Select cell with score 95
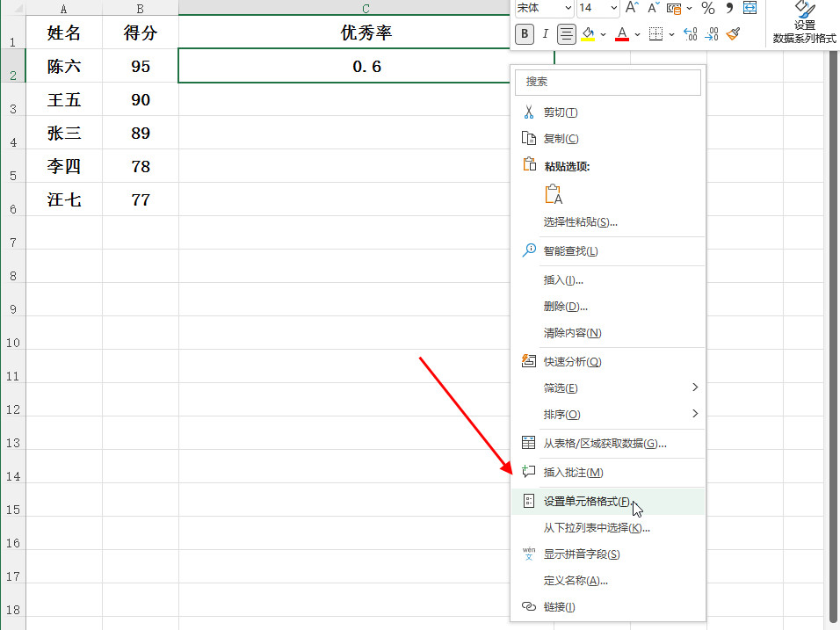 (141, 65)
